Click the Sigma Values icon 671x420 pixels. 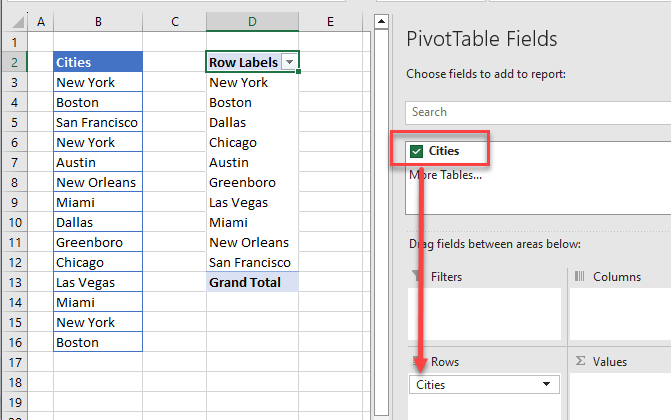point(578,361)
